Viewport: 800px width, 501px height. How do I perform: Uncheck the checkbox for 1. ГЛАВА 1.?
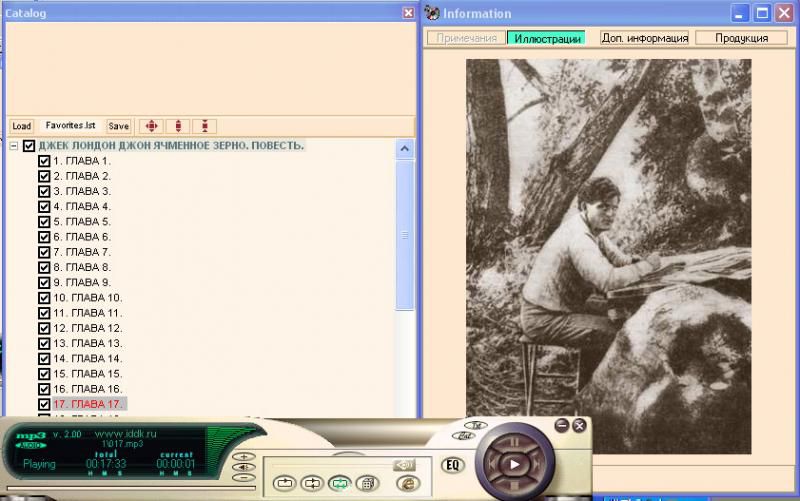[x=44, y=161]
